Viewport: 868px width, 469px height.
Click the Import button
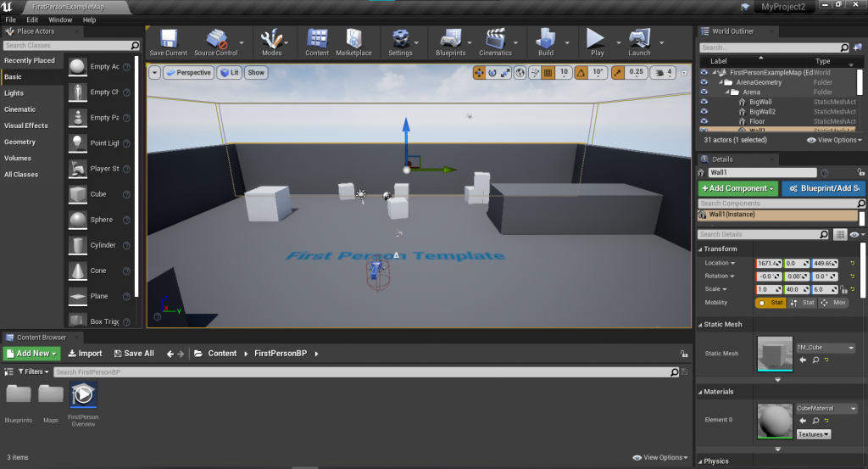pyautogui.click(x=86, y=354)
